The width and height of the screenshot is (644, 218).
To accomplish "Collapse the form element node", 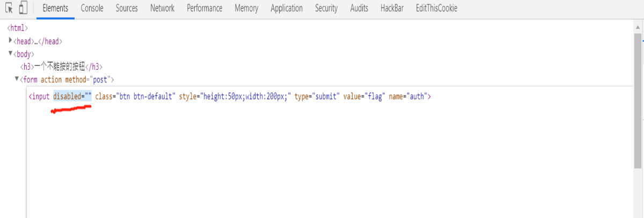I will coord(17,79).
